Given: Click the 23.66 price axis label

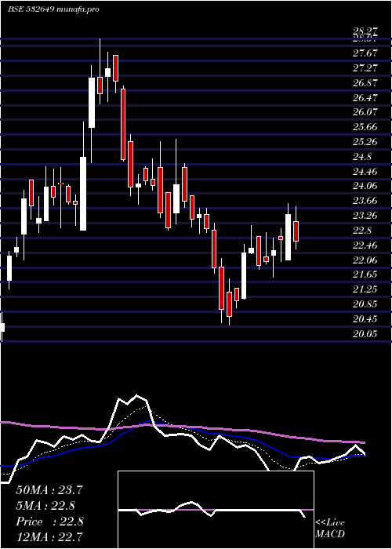Looking at the screenshot, I should [x=365, y=201].
